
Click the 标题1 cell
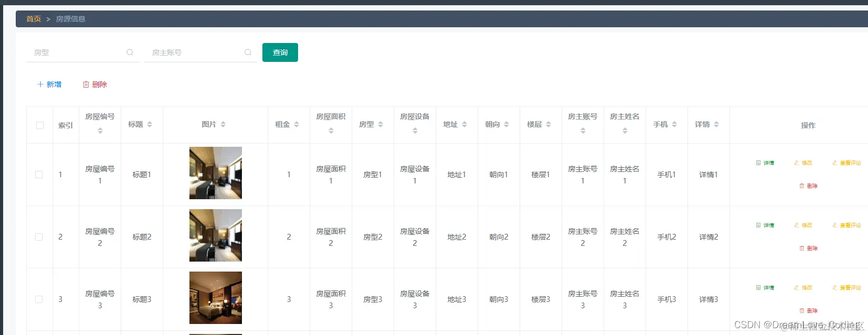[x=142, y=175]
